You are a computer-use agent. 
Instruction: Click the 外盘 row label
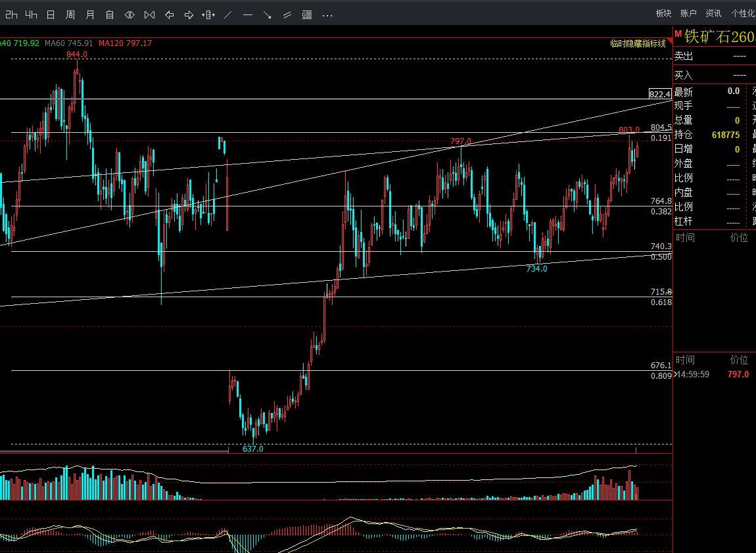click(x=683, y=164)
